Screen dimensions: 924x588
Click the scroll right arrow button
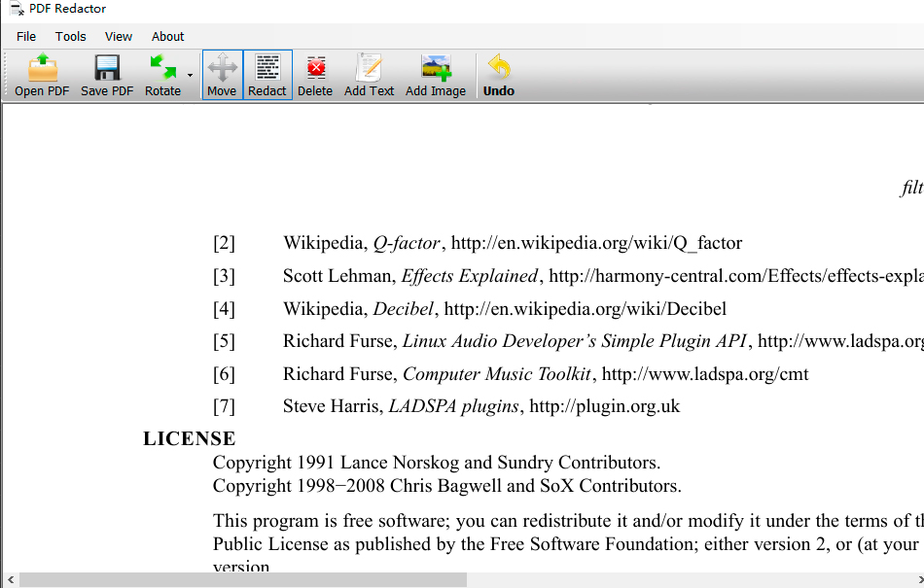pos(918,580)
